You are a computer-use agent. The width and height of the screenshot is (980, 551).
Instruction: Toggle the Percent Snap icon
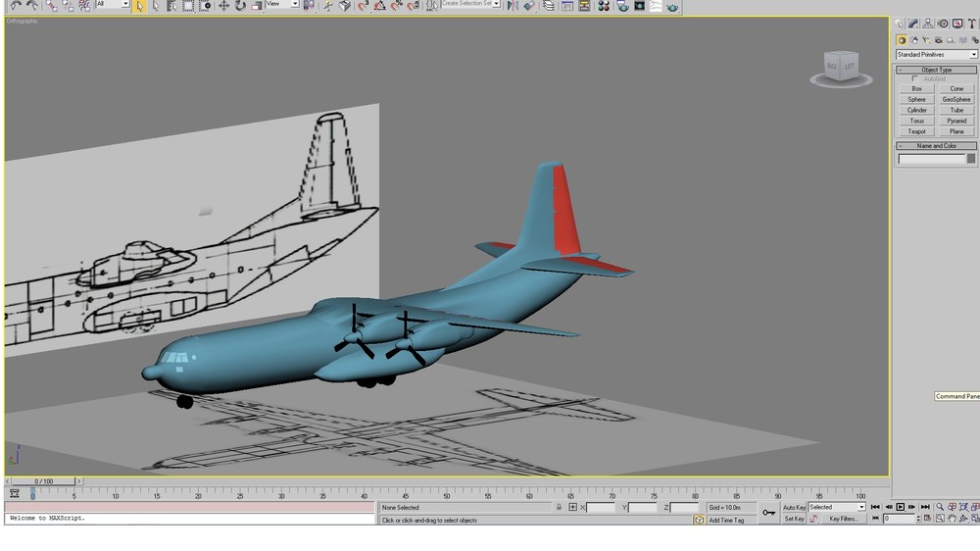pos(396,6)
